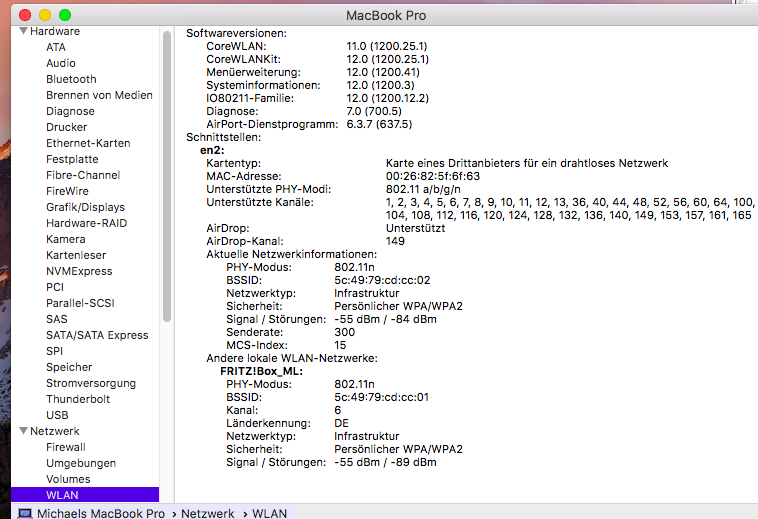The image size is (758, 519).
Task: Click the Softwareversionen heading
Action: (236, 33)
